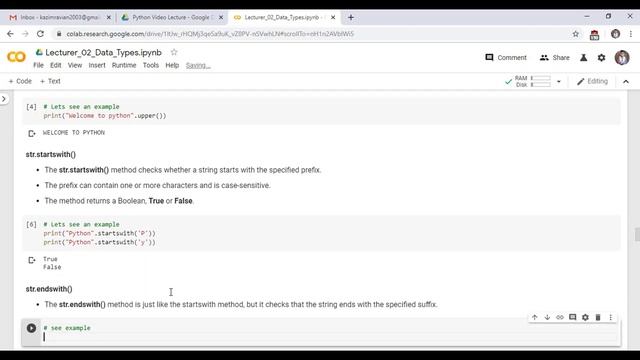The height and width of the screenshot is (360, 640).
Task: Open Chrome profile avatar in toolbar
Action: (616, 34)
